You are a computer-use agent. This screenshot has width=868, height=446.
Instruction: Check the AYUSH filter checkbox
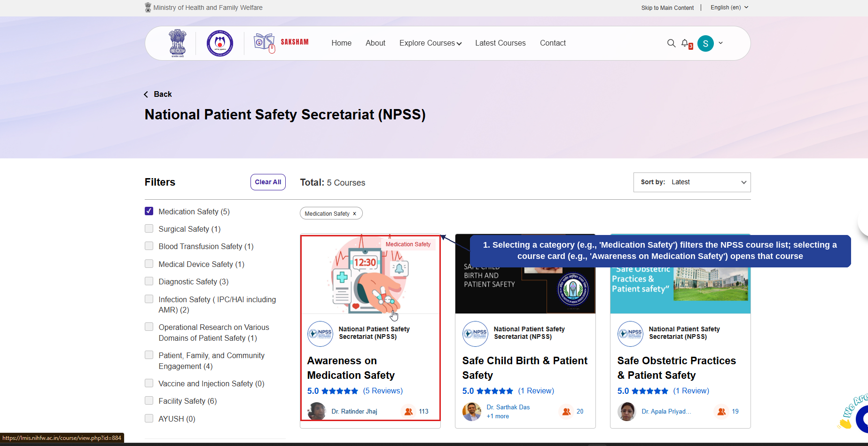[x=149, y=418]
